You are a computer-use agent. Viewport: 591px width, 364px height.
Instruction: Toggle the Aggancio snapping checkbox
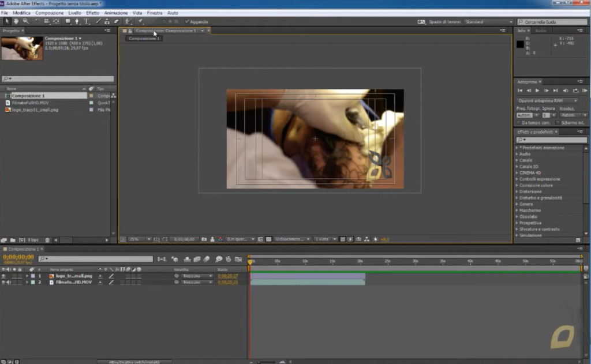187,22
